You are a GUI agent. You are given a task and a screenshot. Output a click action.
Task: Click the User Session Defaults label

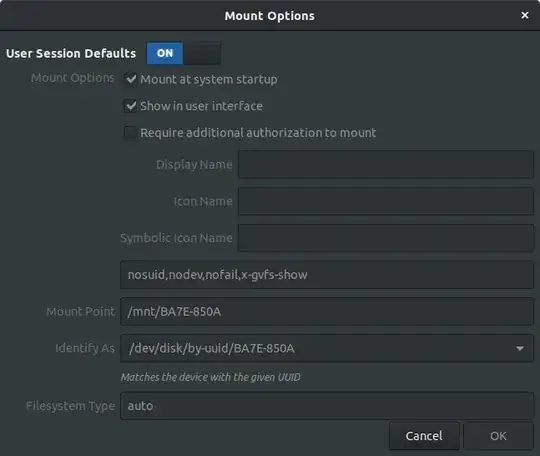[71, 53]
